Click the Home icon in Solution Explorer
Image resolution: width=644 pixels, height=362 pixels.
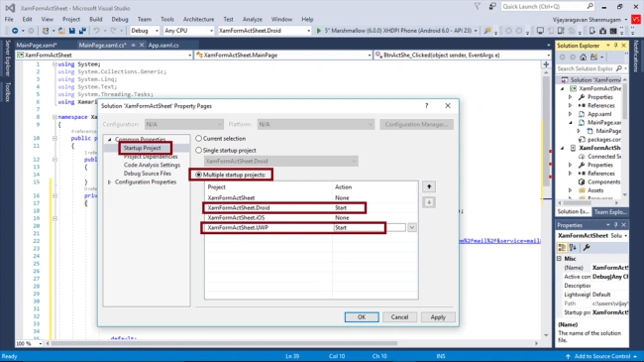pyautogui.click(x=583, y=58)
